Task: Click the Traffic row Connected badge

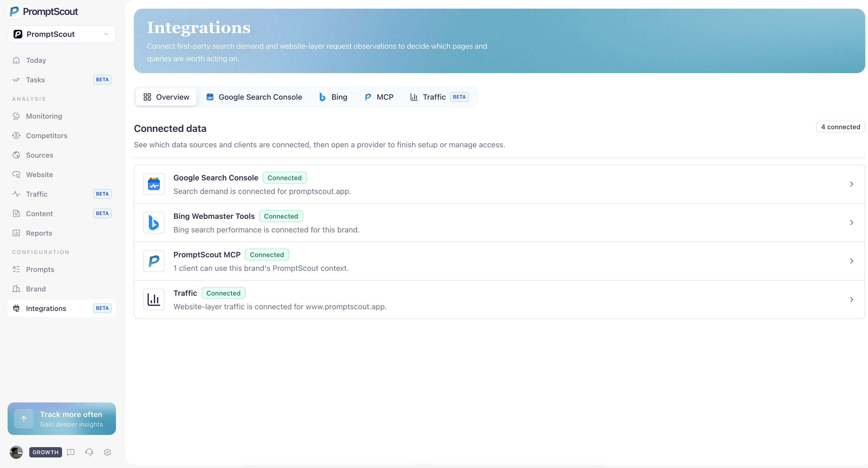Action: click(224, 293)
